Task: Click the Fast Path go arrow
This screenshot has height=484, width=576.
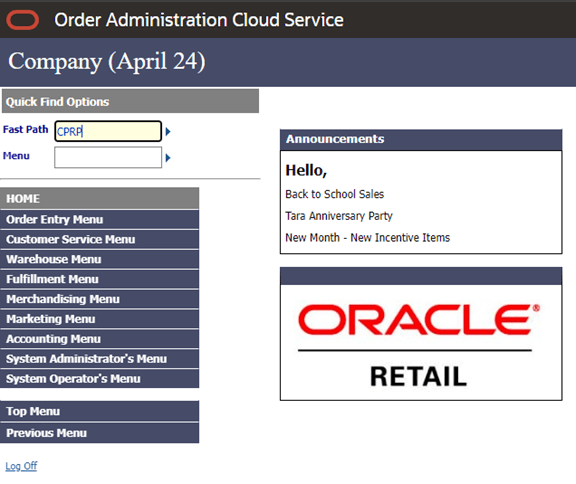Action: [168, 131]
